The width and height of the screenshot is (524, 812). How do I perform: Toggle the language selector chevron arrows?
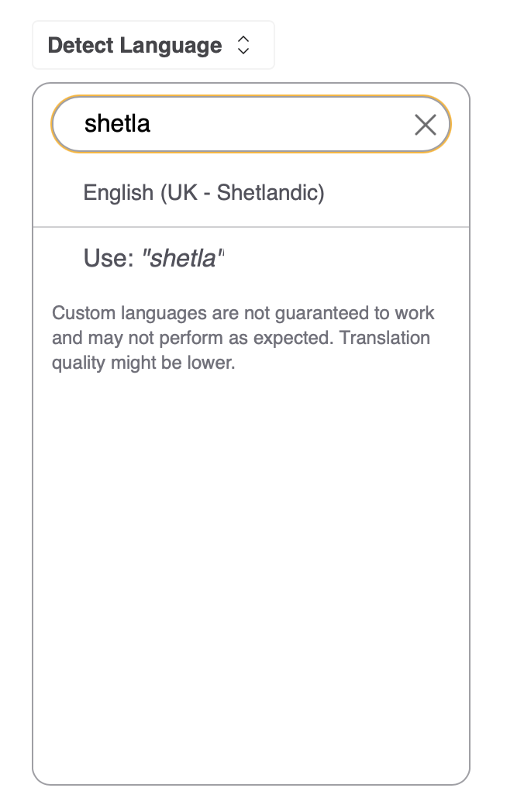click(x=243, y=46)
